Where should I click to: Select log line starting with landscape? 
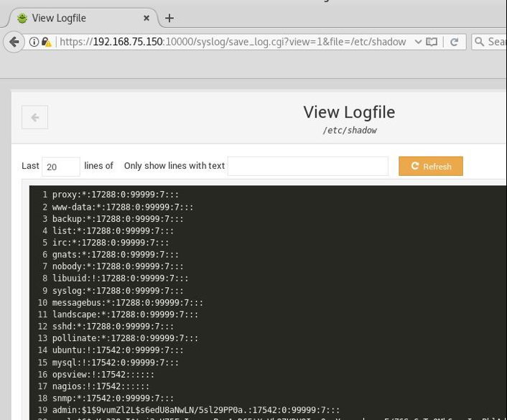pos(125,314)
